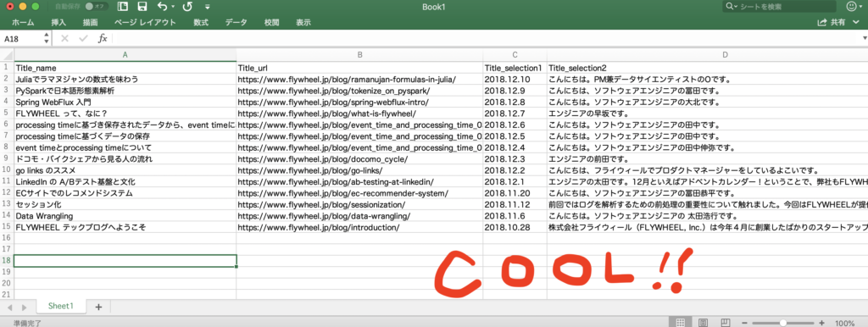Open the 数式 ribbon tab
868x327 pixels.
tap(201, 23)
